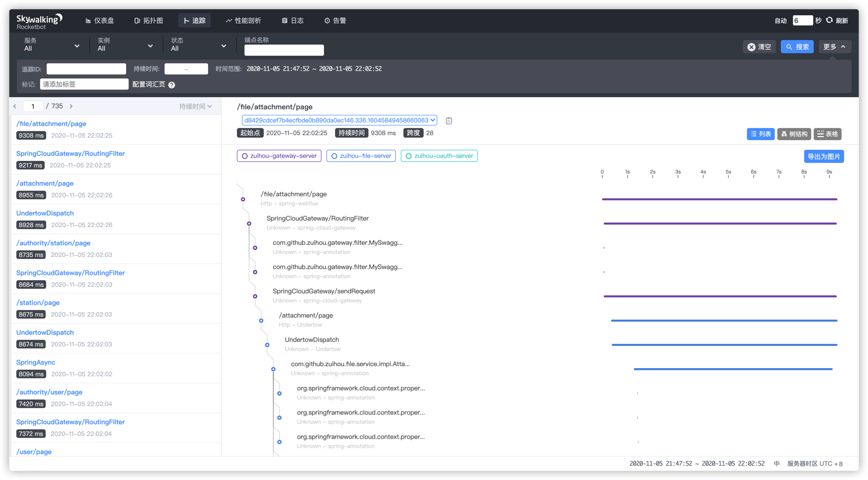Viewport: 868px width, 480px height.
Task: Open the 仪表盘 dashboard tab
Action: 100,21
